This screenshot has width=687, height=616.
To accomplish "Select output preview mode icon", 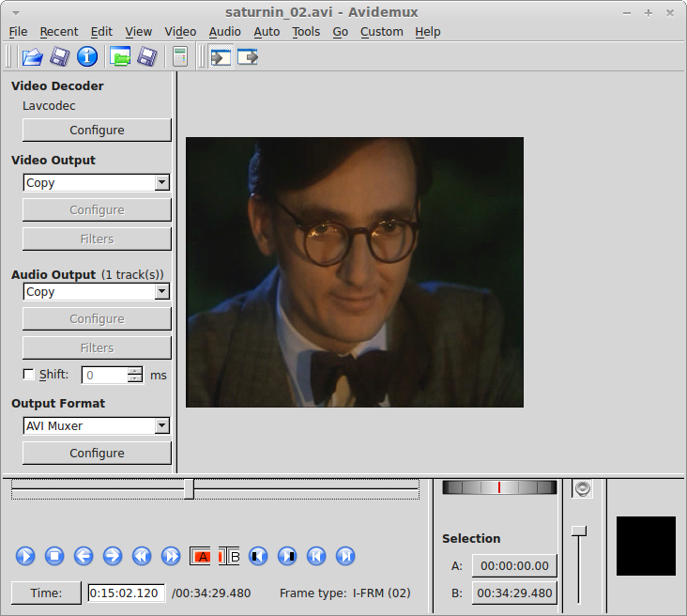I will (248, 57).
